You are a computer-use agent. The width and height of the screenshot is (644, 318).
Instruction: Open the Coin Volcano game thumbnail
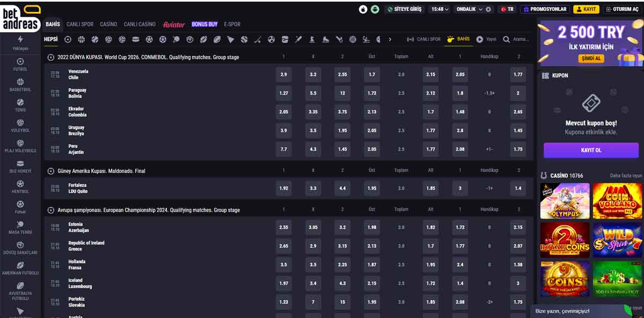click(x=617, y=201)
